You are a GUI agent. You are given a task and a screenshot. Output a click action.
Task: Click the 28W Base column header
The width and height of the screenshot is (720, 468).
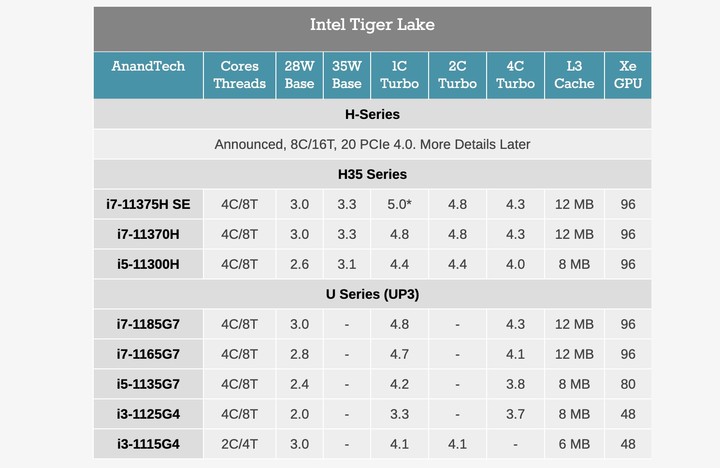point(299,75)
